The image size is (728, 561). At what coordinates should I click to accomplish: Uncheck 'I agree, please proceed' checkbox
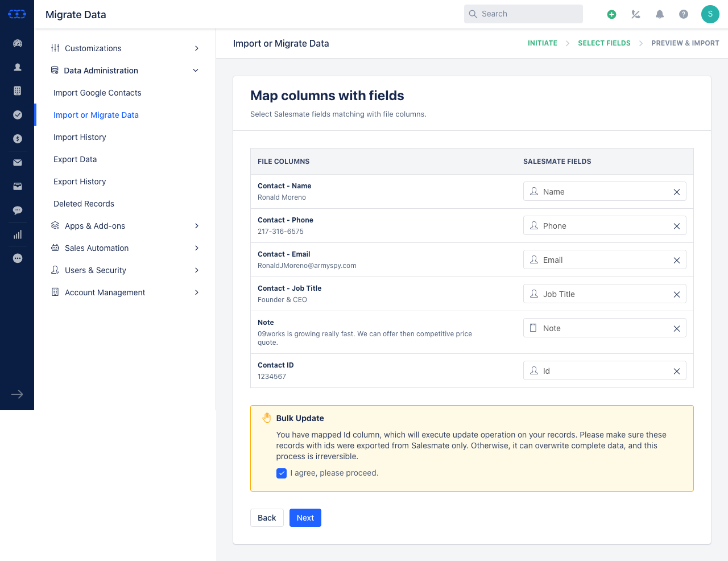[282, 473]
